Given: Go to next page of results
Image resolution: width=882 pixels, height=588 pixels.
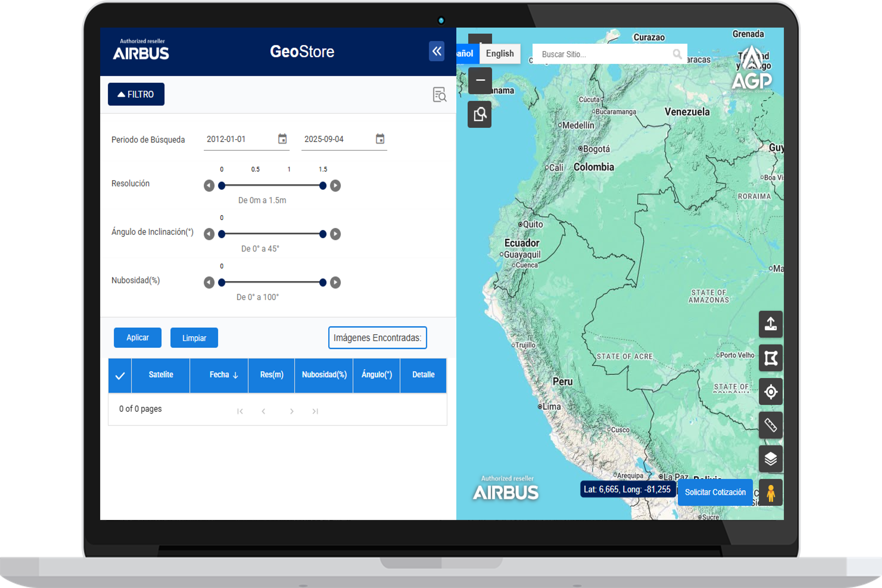Looking at the screenshot, I should [x=292, y=411].
